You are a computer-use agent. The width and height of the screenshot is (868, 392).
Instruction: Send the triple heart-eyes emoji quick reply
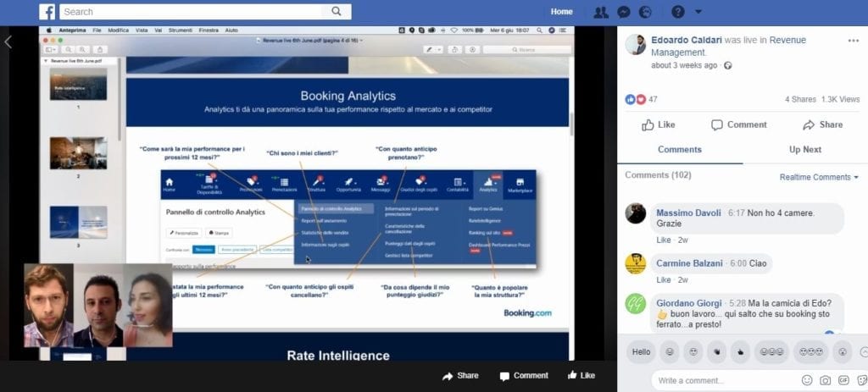pyautogui.click(x=811, y=352)
